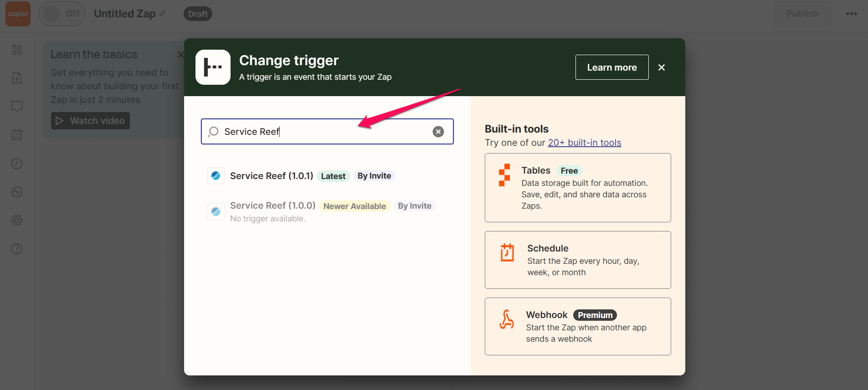The image size is (868, 390).
Task: Open the apps grid icon in sidebar
Action: point(17,50)
